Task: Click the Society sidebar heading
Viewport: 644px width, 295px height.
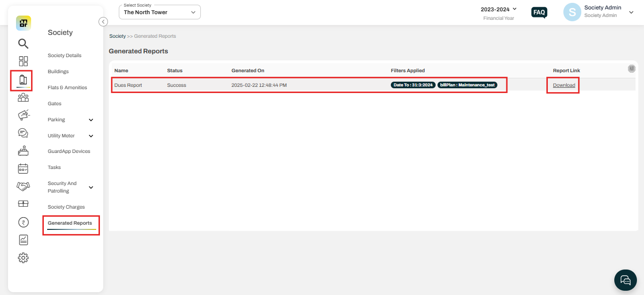Action: tap(60, 33)
